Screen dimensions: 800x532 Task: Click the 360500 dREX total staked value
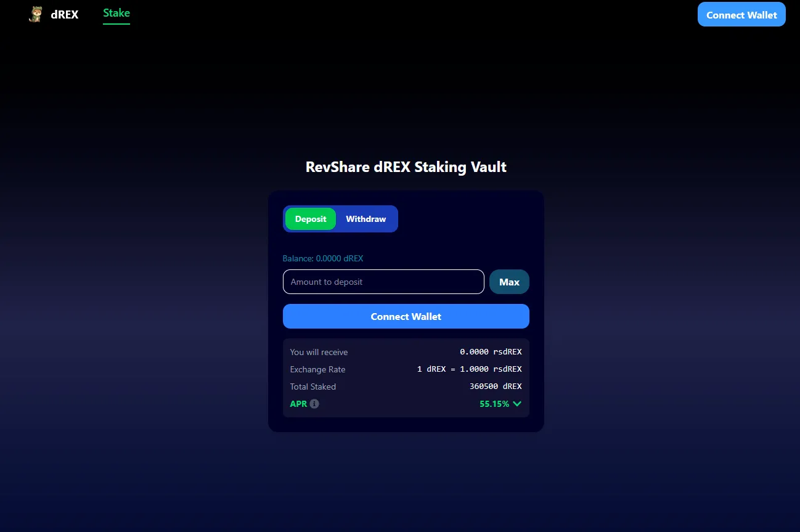(496, 387)
